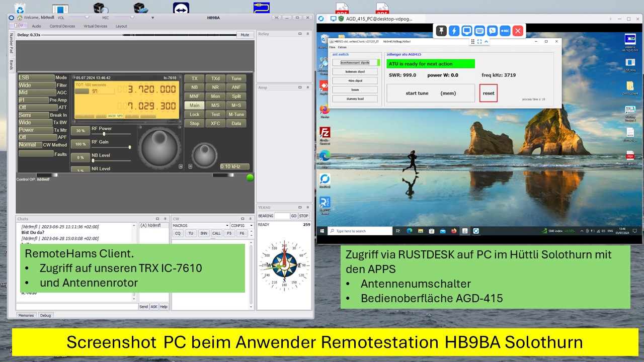Toggle the NB noise blanker button
Screen dimensions: 644x362
194,87
